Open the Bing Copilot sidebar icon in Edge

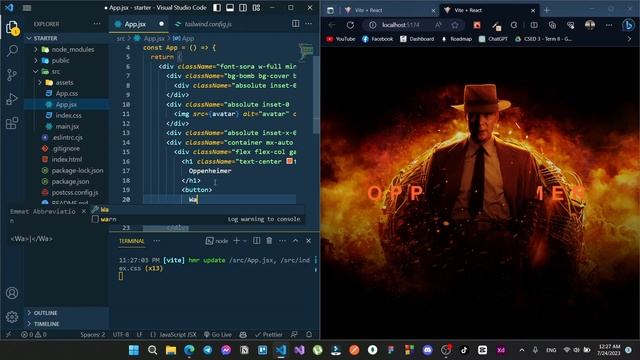(628, 25)
